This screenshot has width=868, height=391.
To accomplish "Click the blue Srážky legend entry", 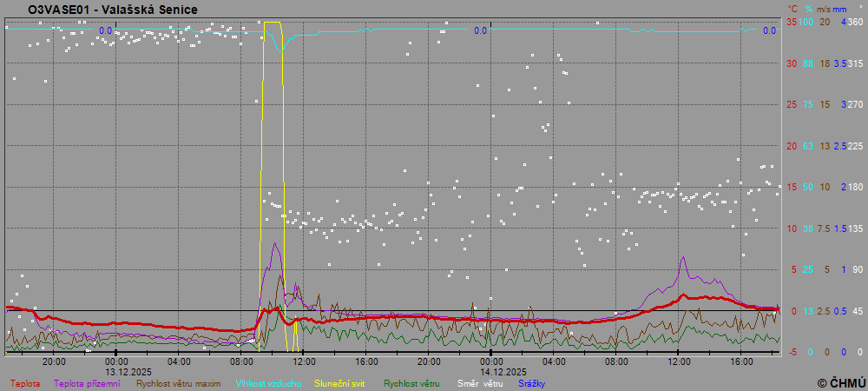I will pos(533,382).
